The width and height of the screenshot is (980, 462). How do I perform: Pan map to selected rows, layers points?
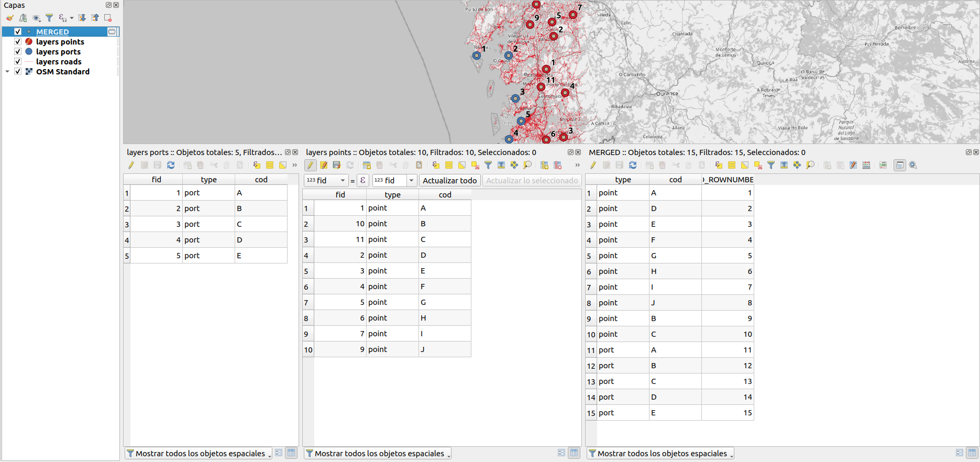514,165
